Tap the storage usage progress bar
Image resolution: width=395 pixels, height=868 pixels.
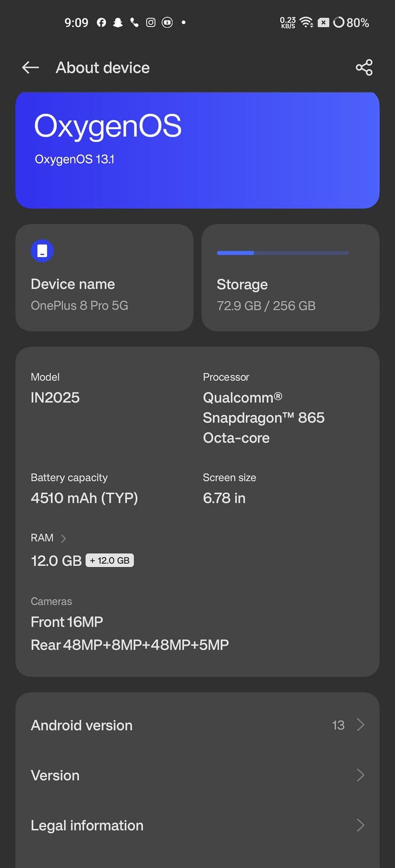click(x=282, y=253)
